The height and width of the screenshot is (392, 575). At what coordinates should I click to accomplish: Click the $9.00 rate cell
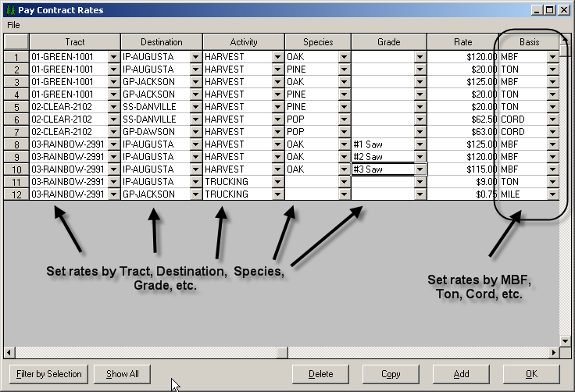462,181
